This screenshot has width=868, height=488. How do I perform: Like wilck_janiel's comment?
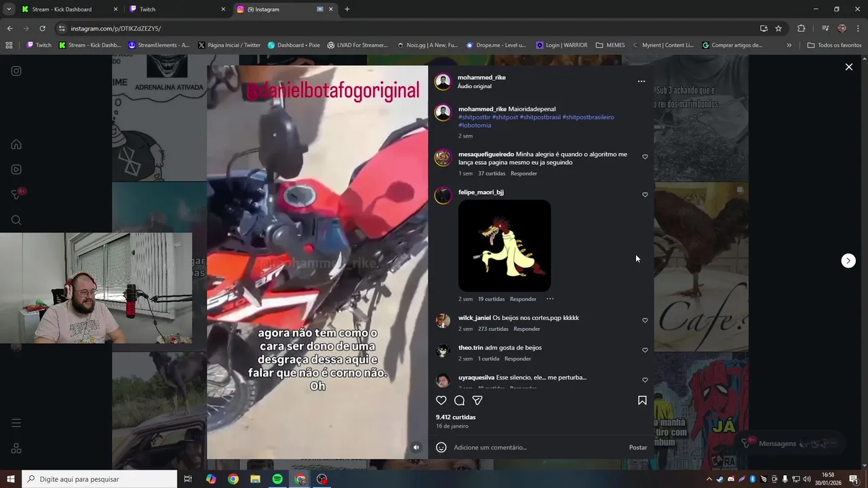point(645,320)
